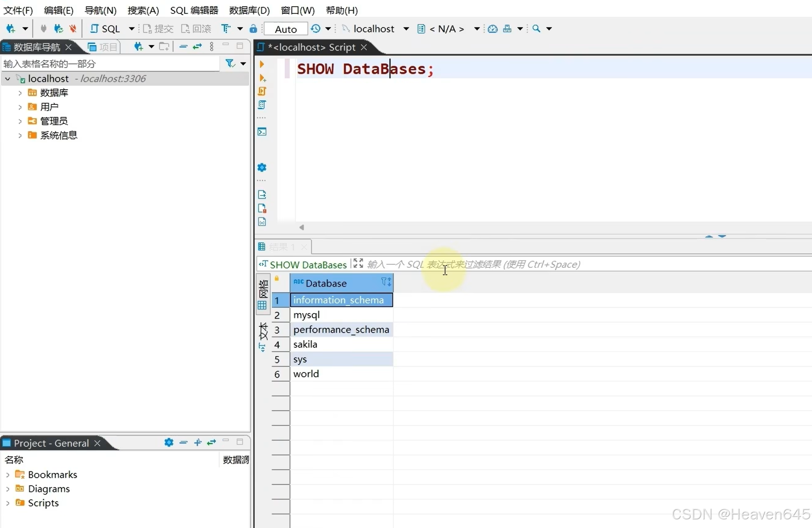Click the editor horizontal scrollbar left arrow
Screen dimensions: 812x528
click(x=302, y=228)
